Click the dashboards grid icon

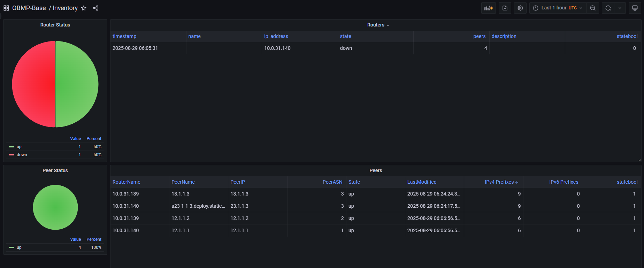coord(6,8)
